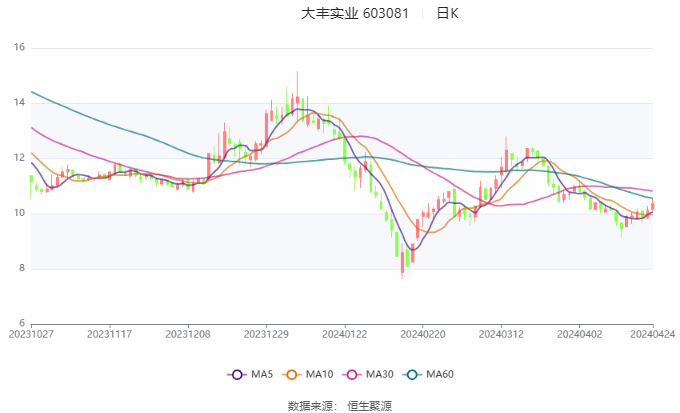The height and width of the screenshot is (413, 680).
Task: Click the chart title 大丰实业 603081
Action: click(x=355, y=13)
